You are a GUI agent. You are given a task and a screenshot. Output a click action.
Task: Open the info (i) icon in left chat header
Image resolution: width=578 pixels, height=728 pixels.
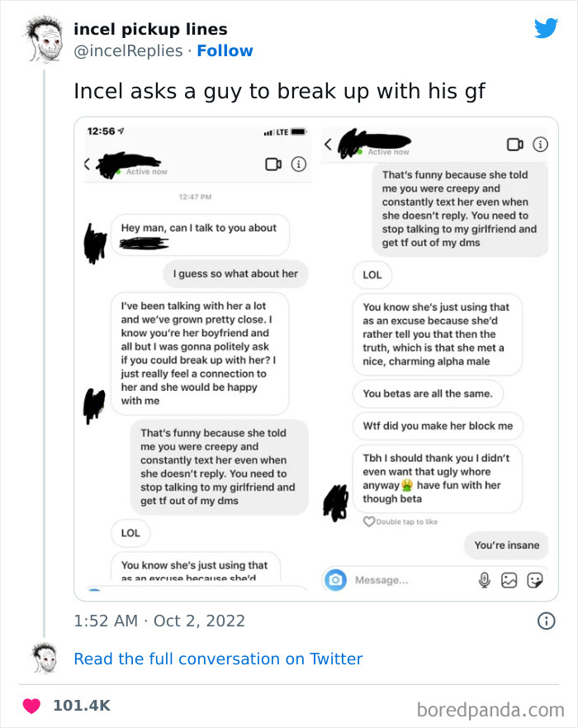(301, 165)
